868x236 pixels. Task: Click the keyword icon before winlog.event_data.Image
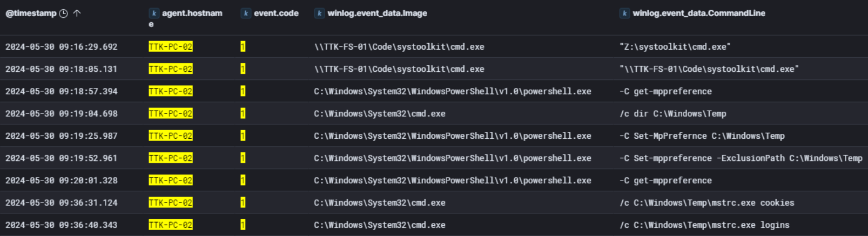pos(319,14)
